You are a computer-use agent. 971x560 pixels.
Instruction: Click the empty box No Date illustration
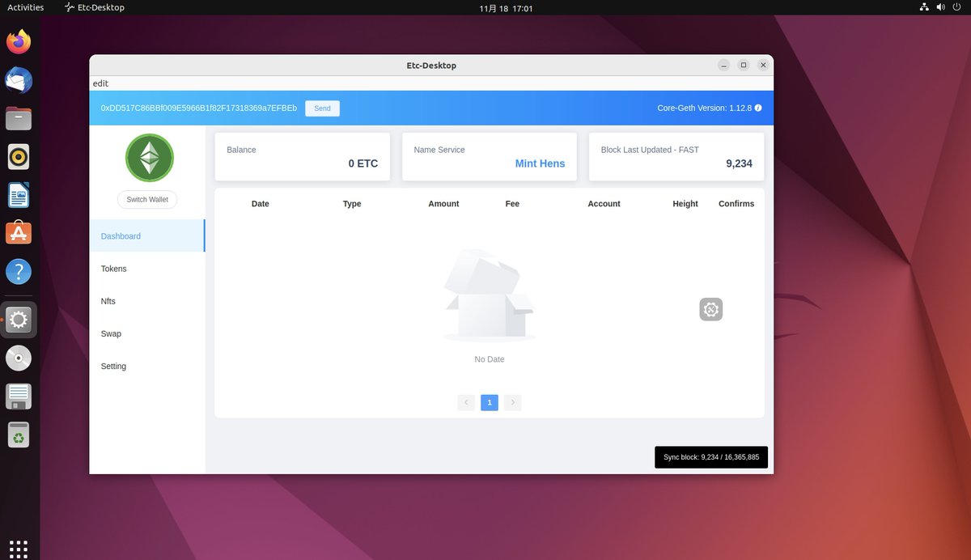[489, 295]
